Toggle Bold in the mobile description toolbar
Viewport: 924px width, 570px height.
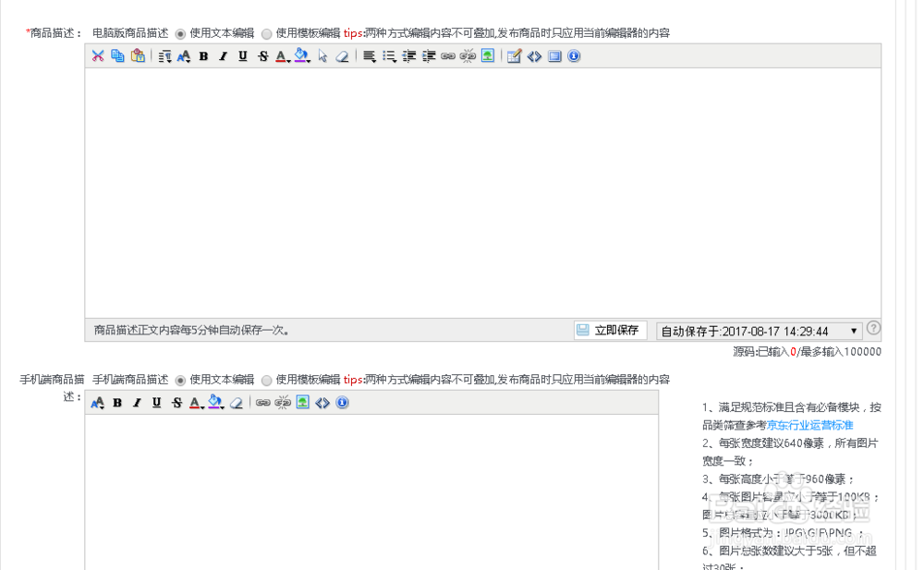tap(117, 403)
